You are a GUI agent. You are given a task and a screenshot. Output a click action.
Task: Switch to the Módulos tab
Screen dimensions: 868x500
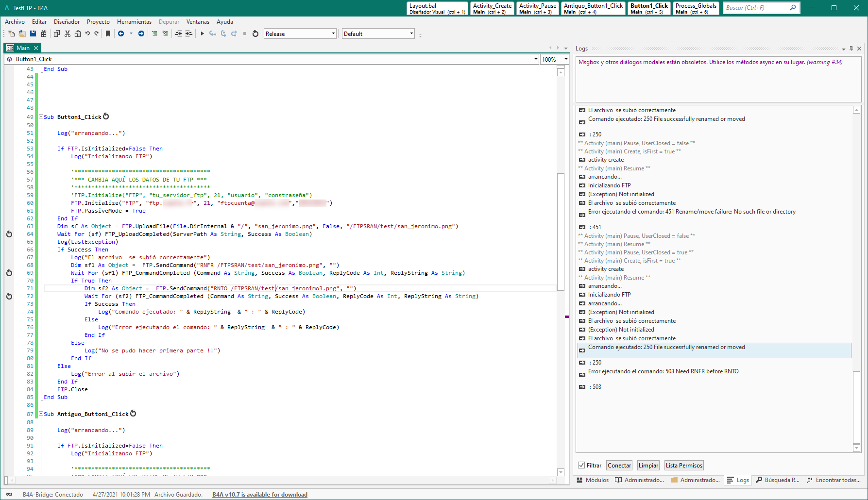tap(593, 480)
